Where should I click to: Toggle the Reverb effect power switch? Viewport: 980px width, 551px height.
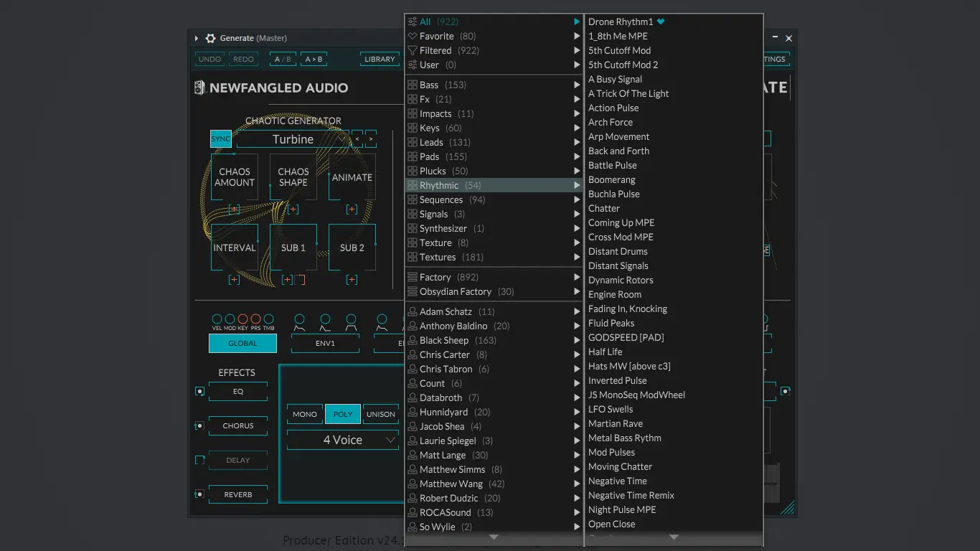coord(199,494)
